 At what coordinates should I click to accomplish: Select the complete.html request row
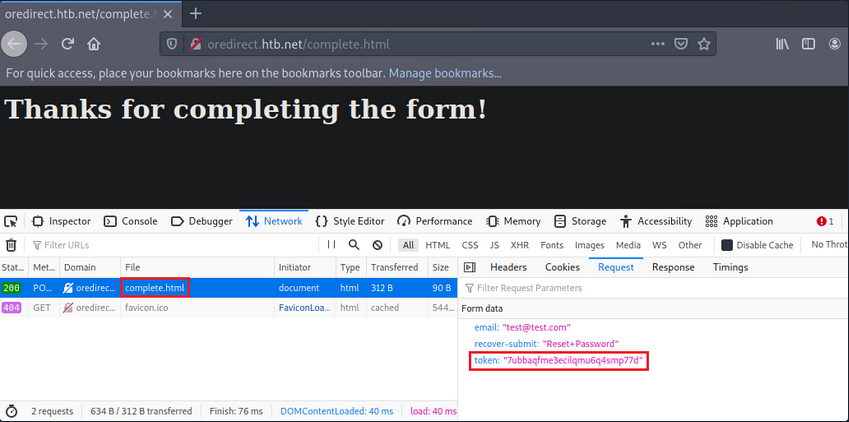tap(228, 288)
